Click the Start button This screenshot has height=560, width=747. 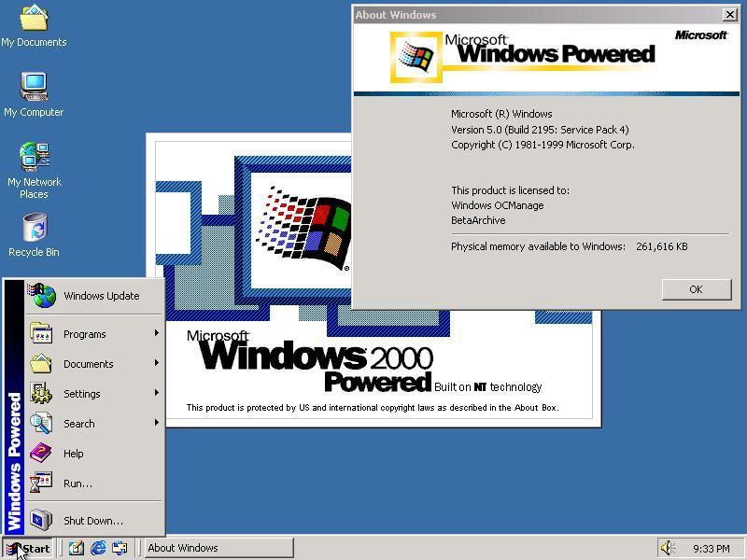click(x=29, y=548)
